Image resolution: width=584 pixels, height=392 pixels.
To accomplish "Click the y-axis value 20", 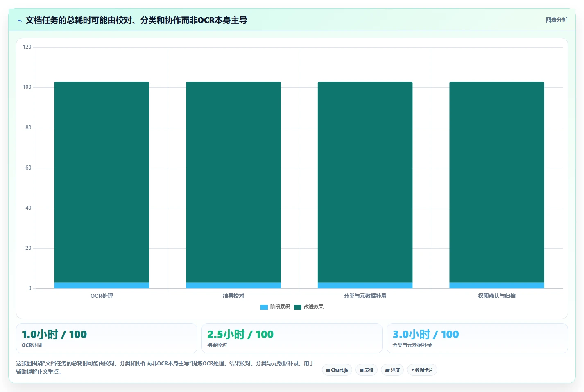I will pyautogui.click(x=28, y=248).
